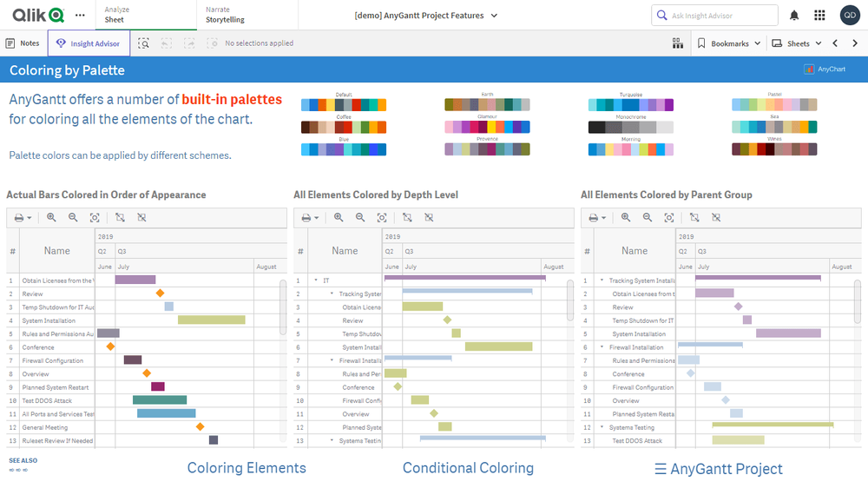The width and height of the screenshot is (868, 488).
Task: Open the Coloring Elements link
Action: pos(247,468)
